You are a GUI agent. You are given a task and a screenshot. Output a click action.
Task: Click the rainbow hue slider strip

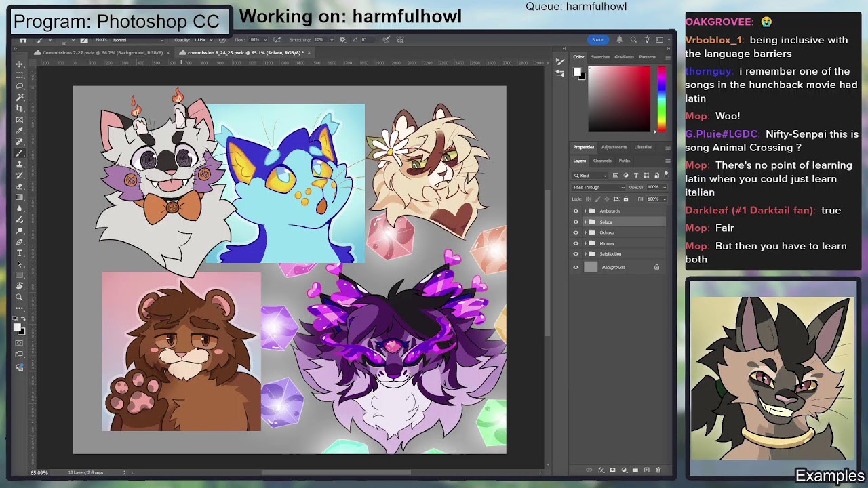click(661, 99)
